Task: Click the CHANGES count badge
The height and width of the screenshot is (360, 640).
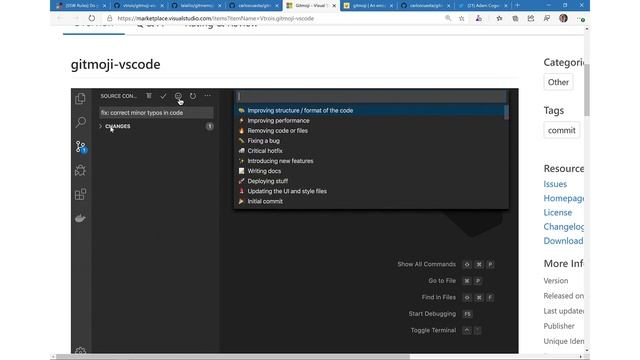Action: (209, 126)
